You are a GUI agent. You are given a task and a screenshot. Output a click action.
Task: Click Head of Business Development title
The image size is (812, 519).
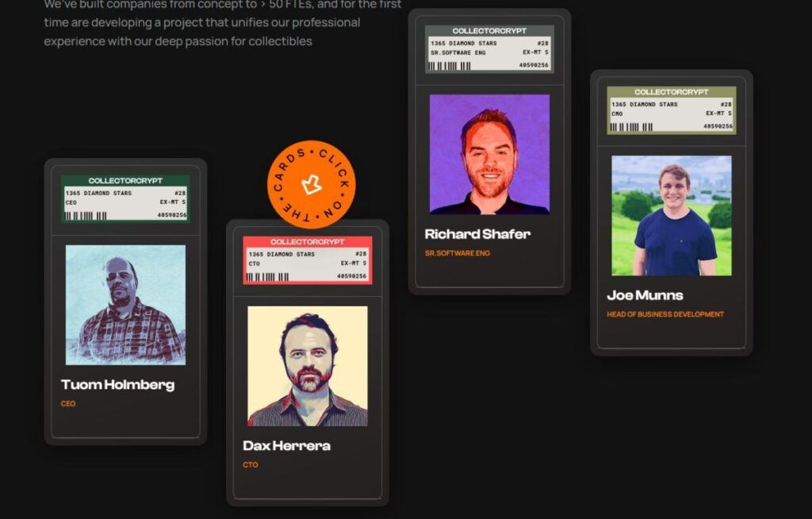point(665,314)
